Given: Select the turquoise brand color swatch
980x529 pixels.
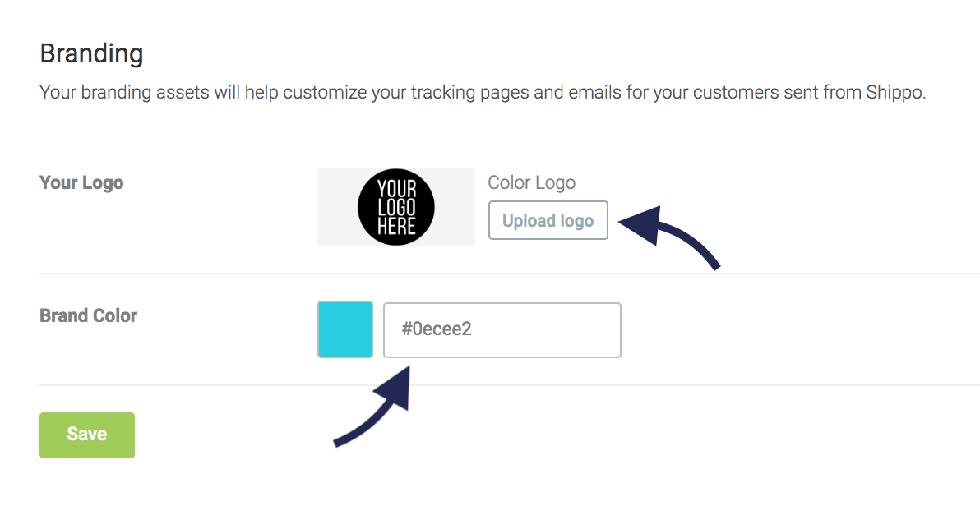Looking at the screenshot, I should click(344, 329).
